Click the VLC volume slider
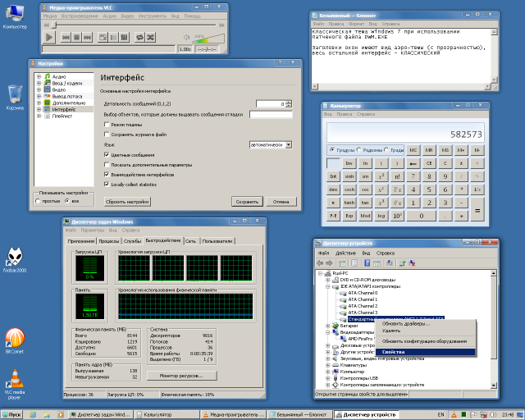Screen dimensions: 525x420 (208, 38)
